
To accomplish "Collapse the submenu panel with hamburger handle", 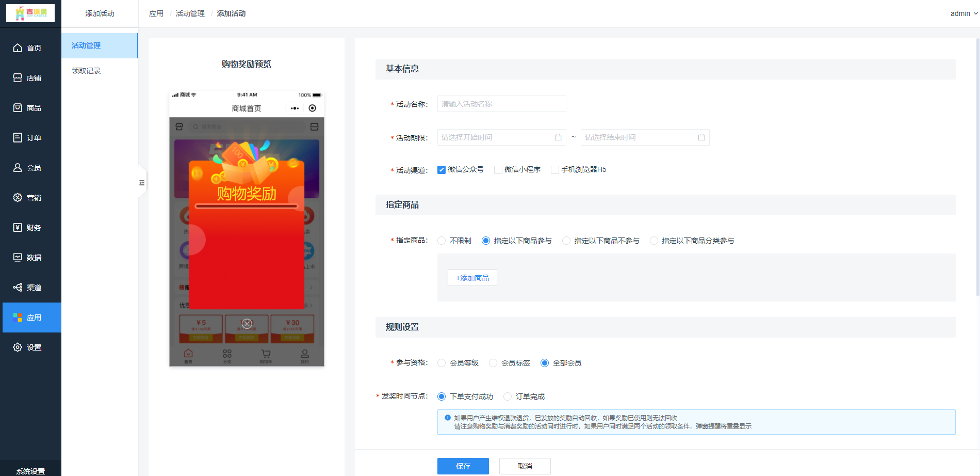I will point(142,183).
